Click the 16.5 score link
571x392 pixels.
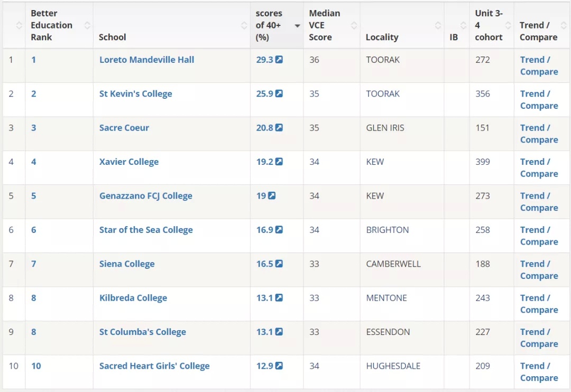point(265,264)
